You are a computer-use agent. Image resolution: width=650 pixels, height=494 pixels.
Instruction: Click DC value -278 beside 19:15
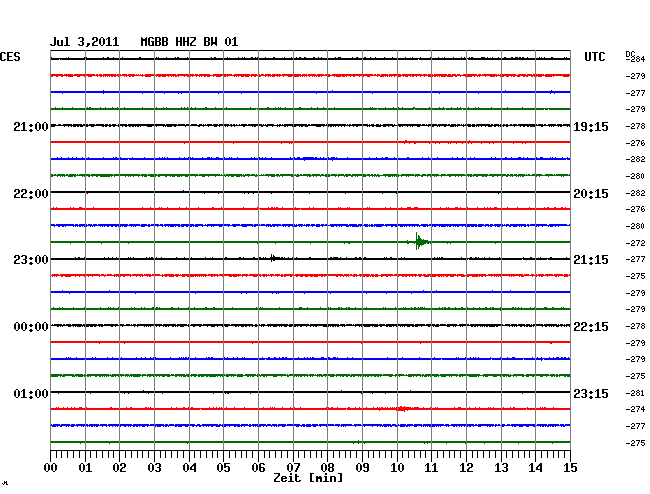click(635, 126)
